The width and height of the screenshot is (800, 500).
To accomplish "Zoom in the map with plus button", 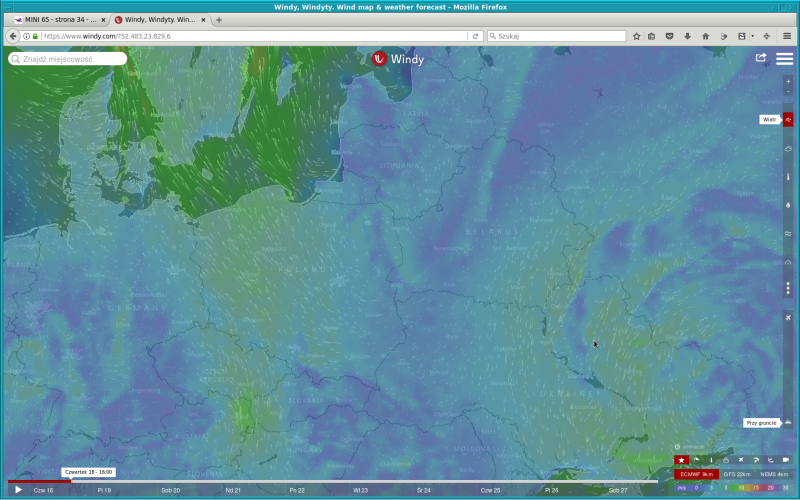I will [x=788, y=81].
